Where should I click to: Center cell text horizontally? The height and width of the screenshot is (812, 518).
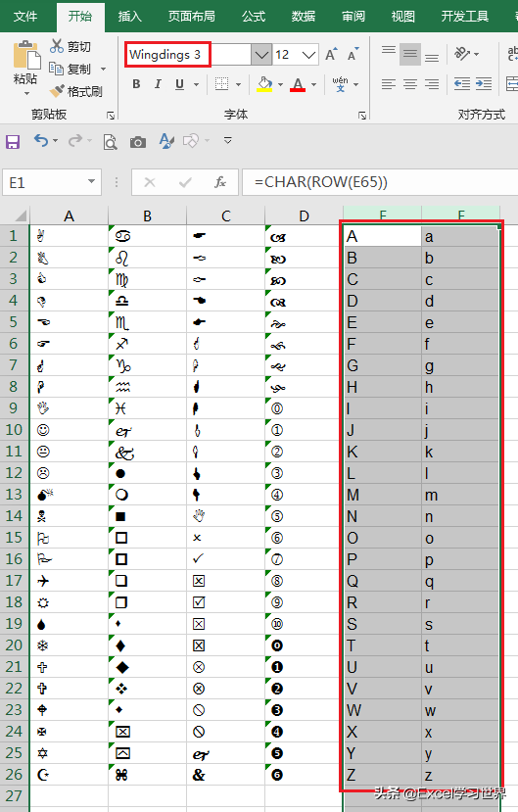click(410, 84)
